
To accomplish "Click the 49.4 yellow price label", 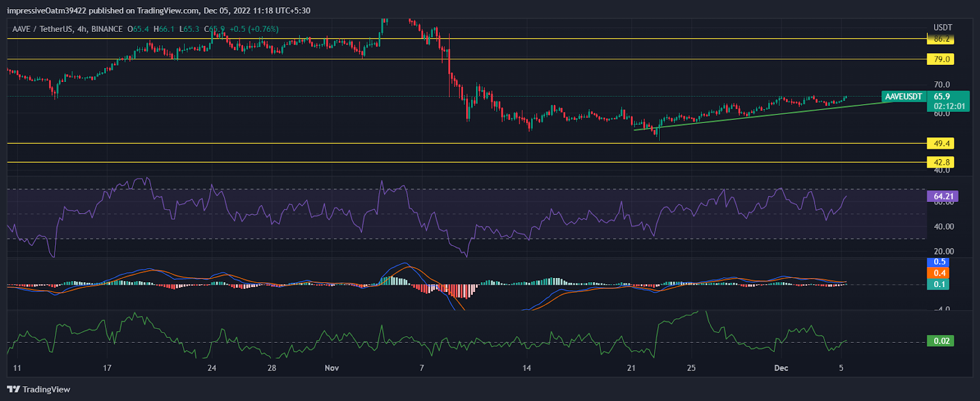I will tap(941, 143).
